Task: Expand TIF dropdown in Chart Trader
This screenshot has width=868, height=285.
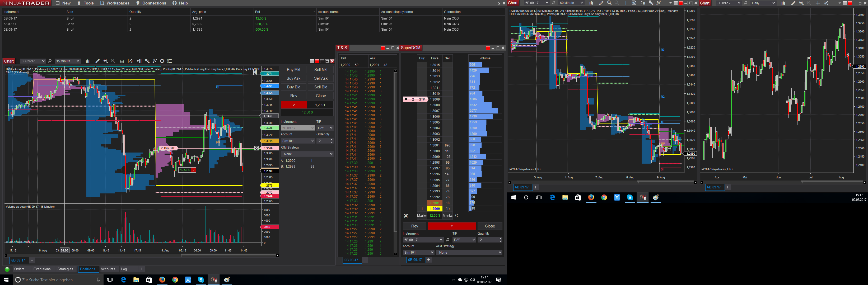Action: point(325,128)
